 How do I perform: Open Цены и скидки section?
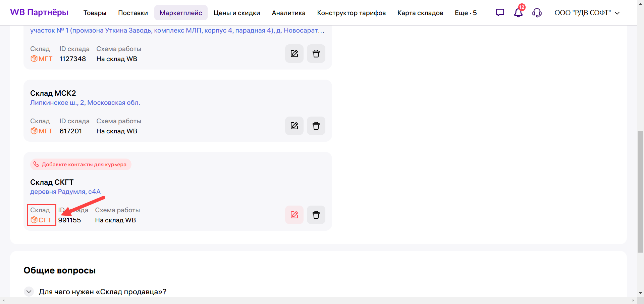237,13
